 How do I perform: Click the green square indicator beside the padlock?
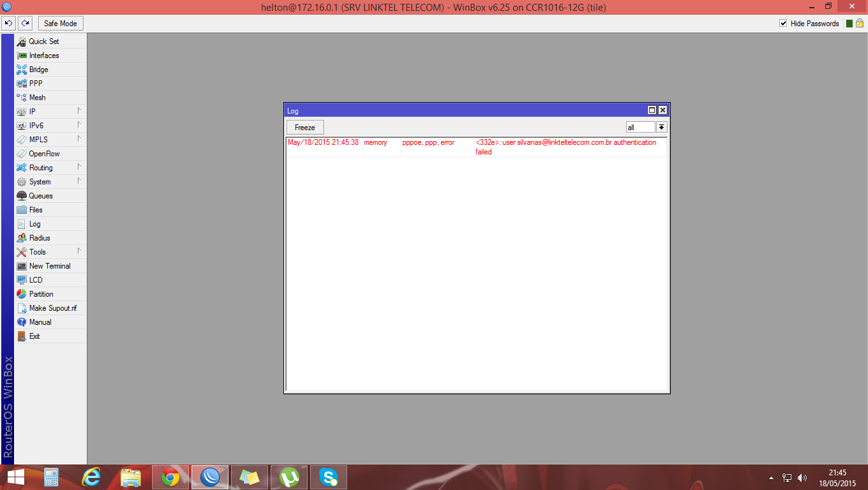pos(849,24)
